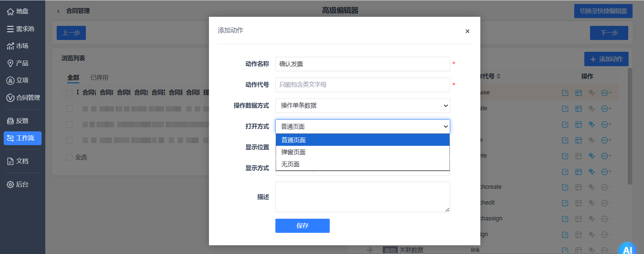644x254 pixels.
Task: Click the 保存 button
Action: click(302, 226)
